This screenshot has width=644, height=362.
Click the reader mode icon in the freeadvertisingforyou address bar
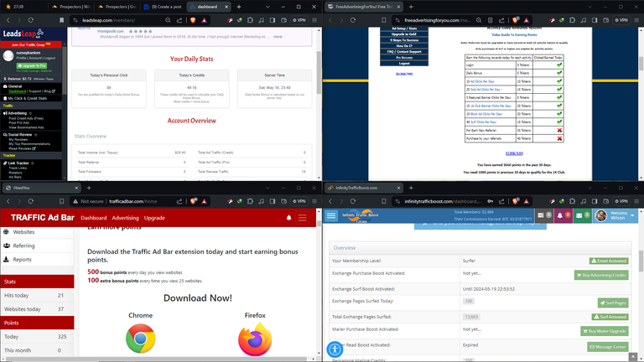pyautogui.click(x=490, y=20)
